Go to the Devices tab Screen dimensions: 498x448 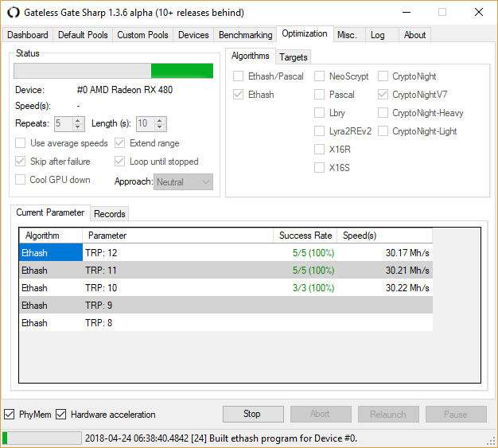click(x=193, y=35)
